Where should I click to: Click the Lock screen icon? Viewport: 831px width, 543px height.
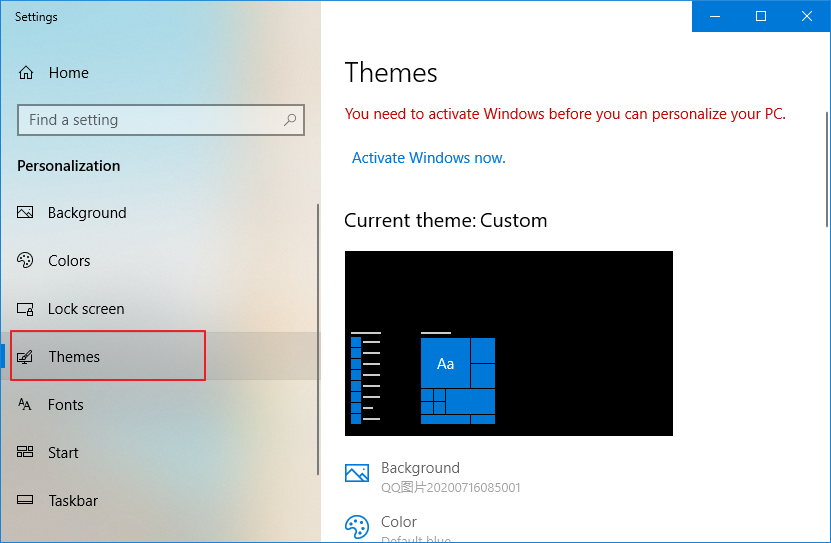[x=26, y=309]
